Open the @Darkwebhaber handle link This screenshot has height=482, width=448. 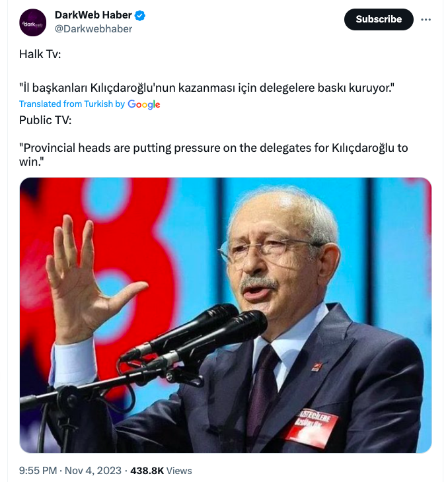(94, 29)
